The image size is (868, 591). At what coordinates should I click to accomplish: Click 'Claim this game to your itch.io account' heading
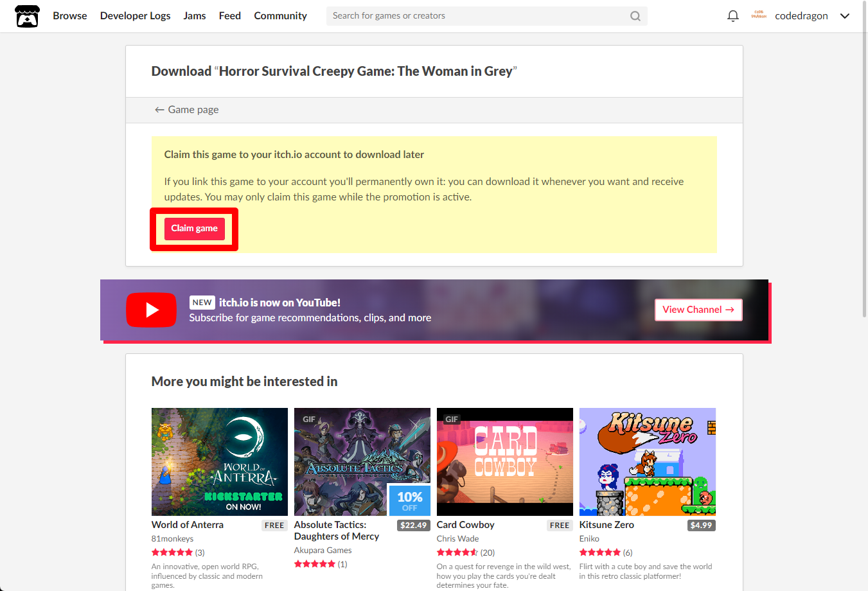tap(294, 155)
